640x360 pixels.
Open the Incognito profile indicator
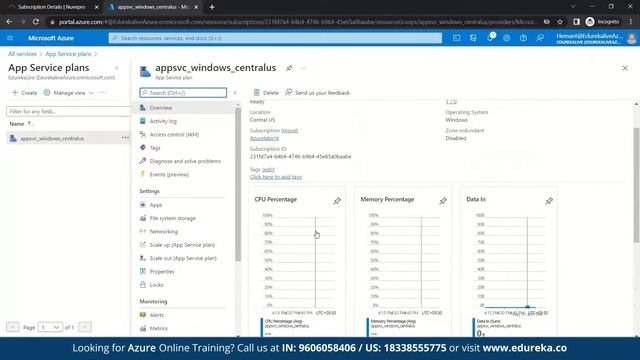(x=602, y=22)
